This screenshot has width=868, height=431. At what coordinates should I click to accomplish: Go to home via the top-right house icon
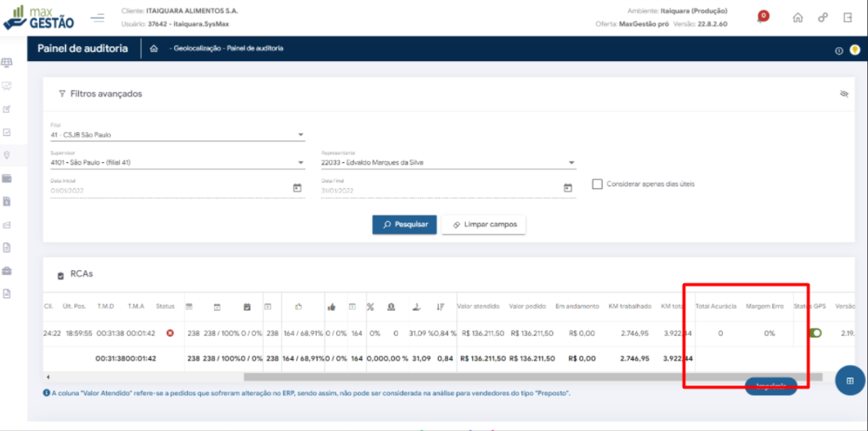798,18
